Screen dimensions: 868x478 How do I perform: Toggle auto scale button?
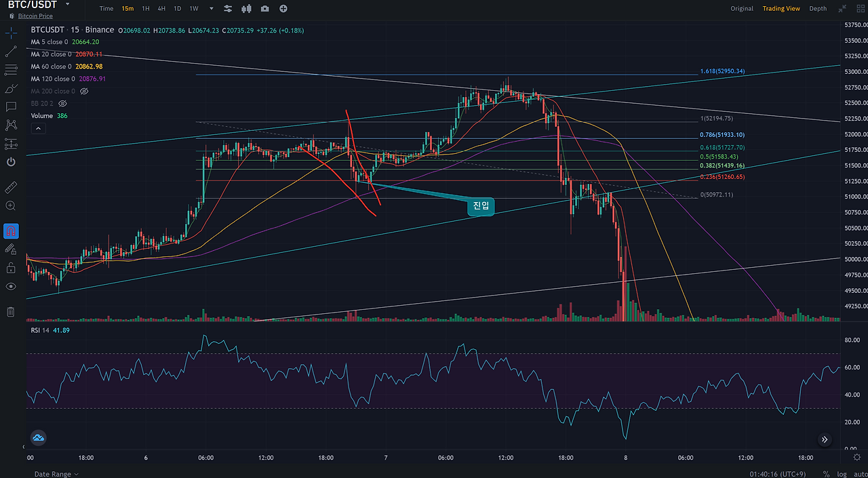[x=860, y=474]
